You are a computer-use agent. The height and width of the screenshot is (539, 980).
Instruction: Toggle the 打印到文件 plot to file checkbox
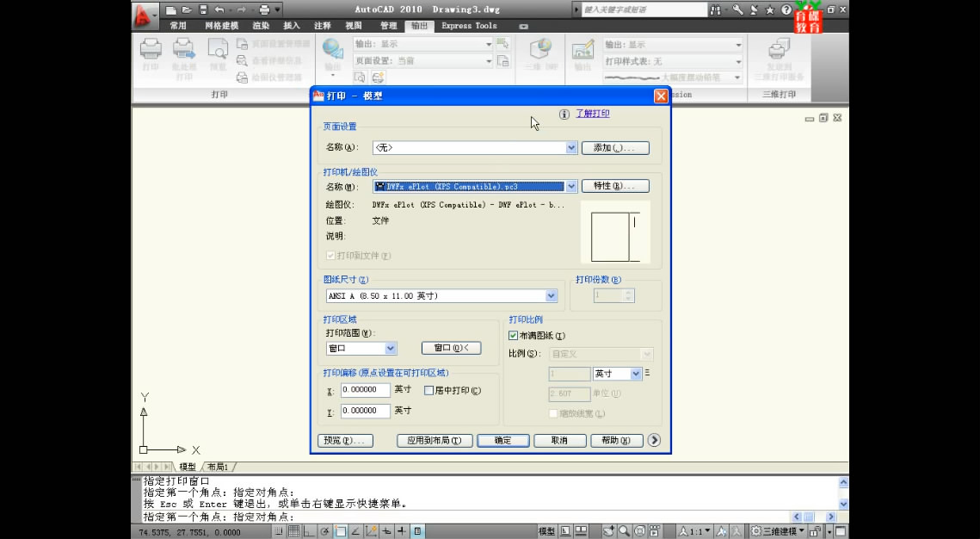click(x=330, y=256)
